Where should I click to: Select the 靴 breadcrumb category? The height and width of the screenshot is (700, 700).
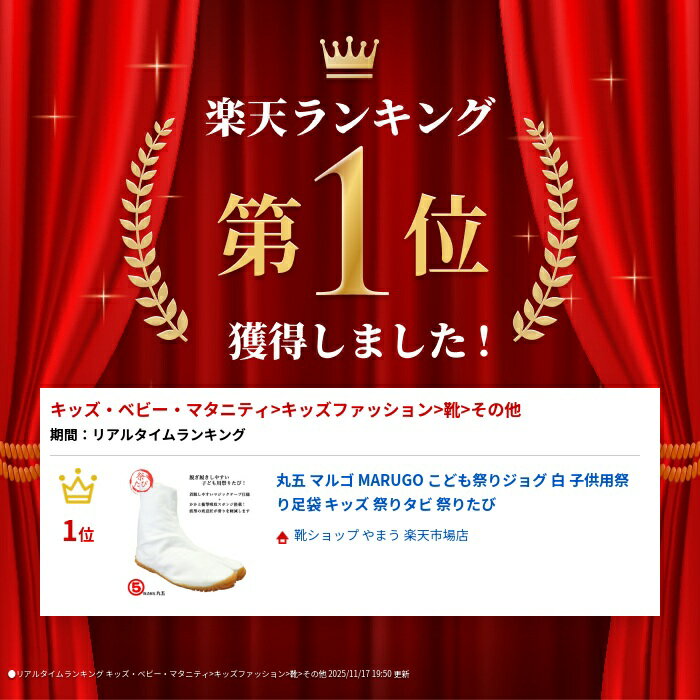coord(452,410)
